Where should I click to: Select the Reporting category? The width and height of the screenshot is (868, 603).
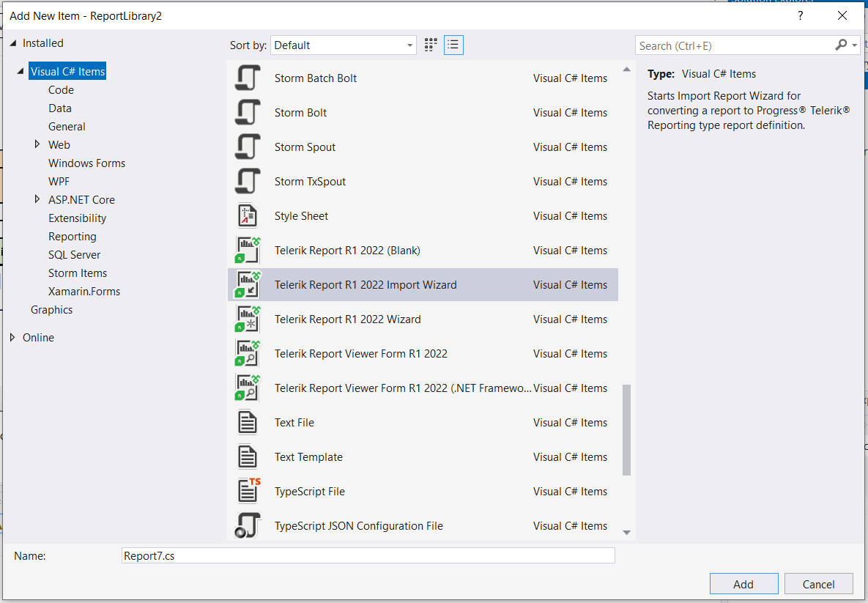point(72,237)
